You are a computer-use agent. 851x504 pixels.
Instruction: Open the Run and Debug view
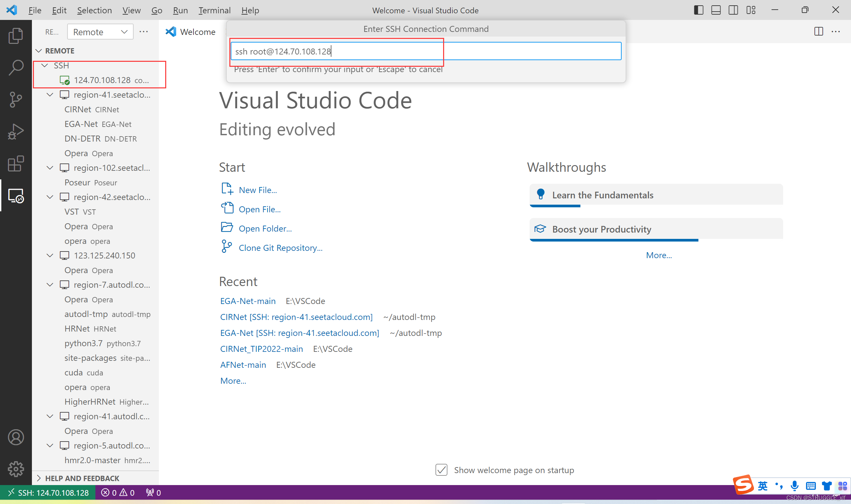16,132
